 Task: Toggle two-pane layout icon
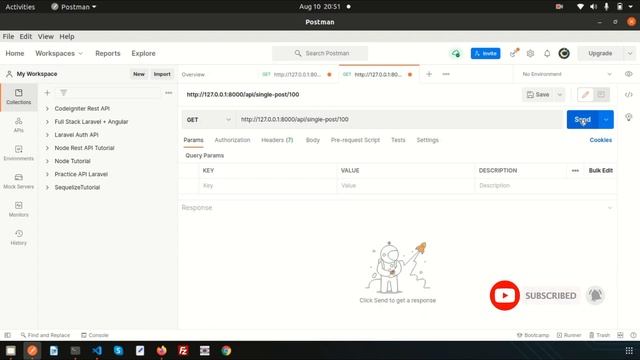coord(620,335)
